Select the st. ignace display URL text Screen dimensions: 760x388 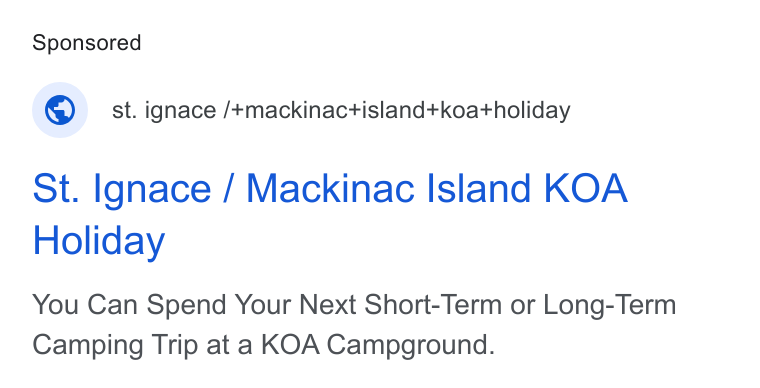pos(341,110)
